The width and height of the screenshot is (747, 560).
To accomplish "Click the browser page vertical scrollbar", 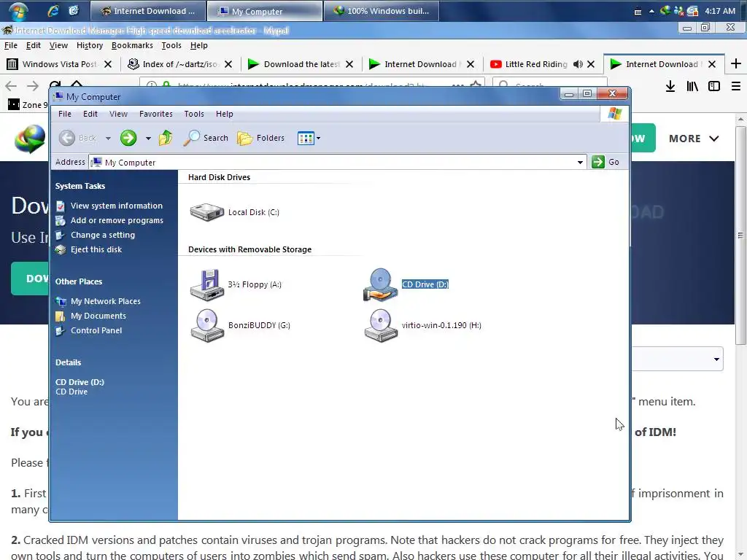I will click(x=740, y=235).
